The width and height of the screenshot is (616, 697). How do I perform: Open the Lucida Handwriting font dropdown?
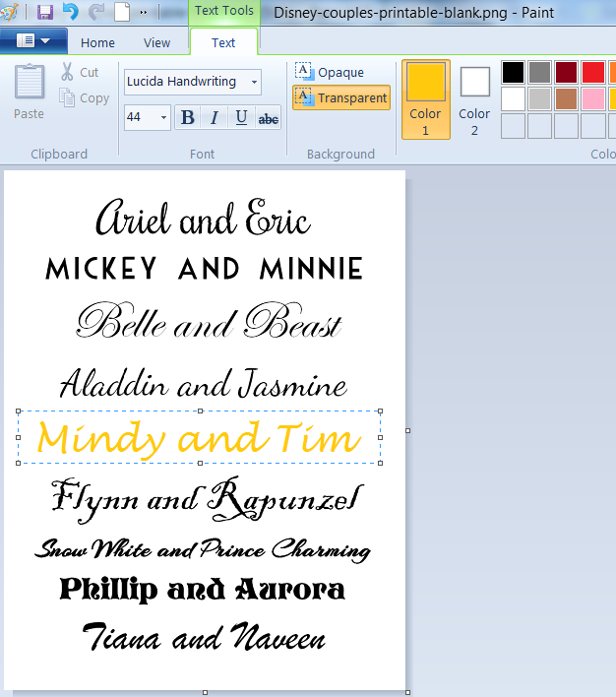tap(255, 82)
